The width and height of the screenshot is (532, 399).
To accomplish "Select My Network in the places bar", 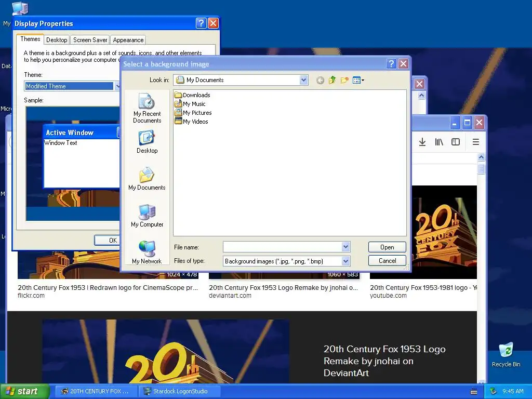I will pyautogui.click(x=147, y=252).
